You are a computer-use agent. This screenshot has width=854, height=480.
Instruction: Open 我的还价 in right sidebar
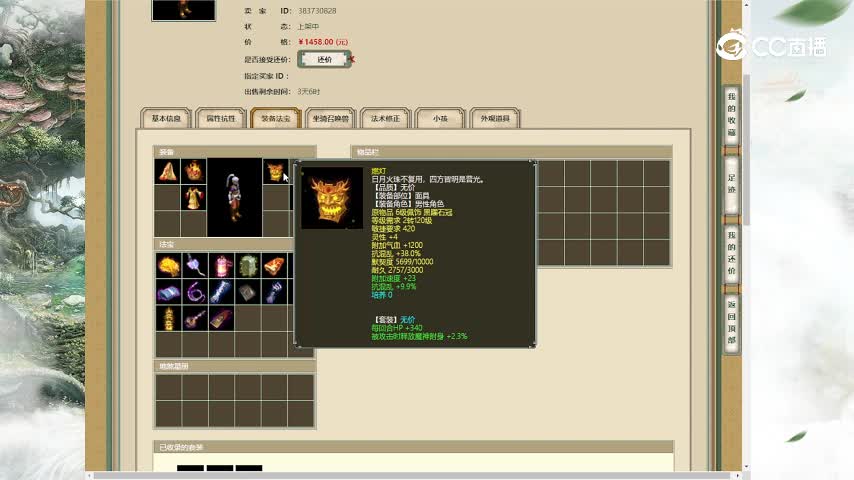tap(731, 252)
